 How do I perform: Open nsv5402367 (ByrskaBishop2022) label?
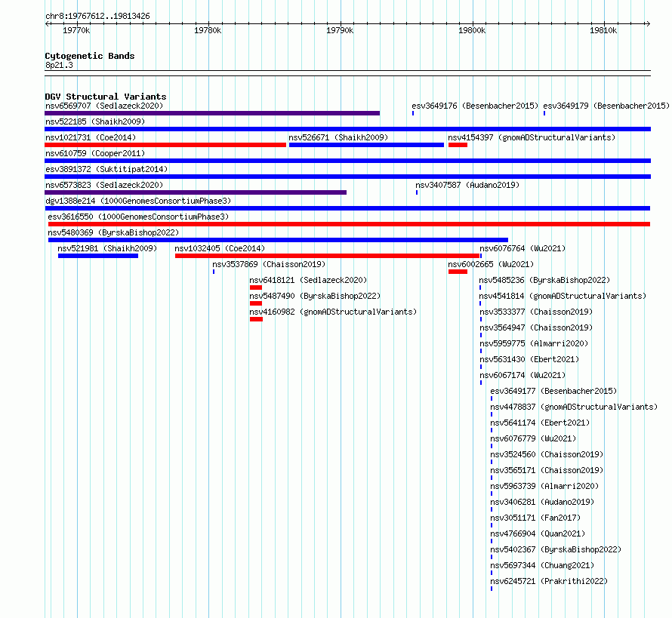tap(556, 549)
